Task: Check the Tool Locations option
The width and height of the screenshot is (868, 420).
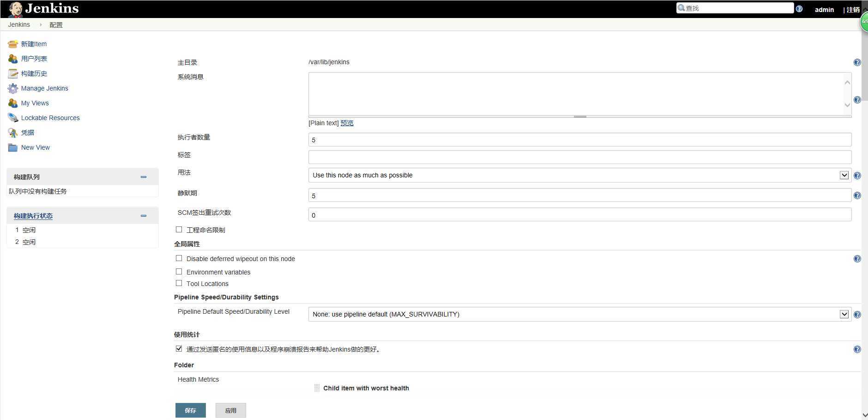Action: (x=179, y=283)
